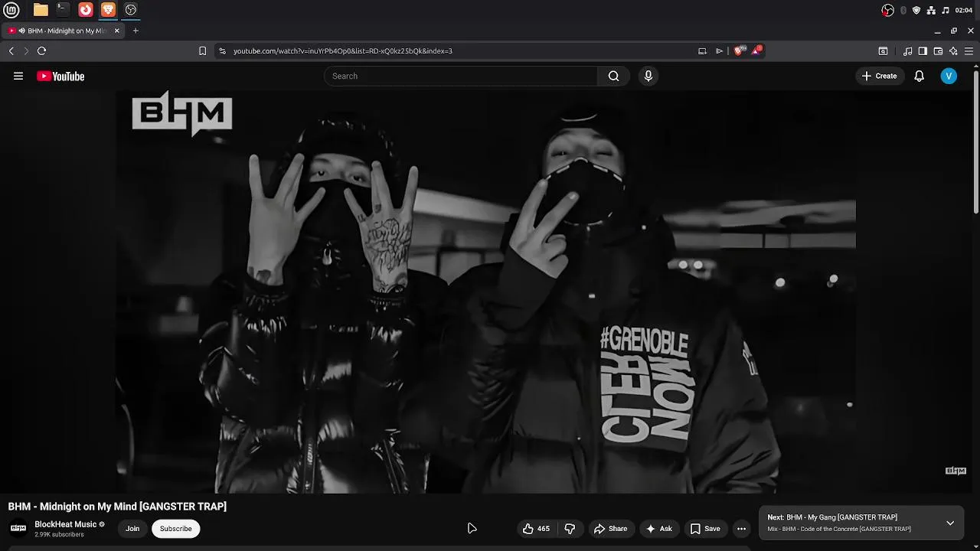Like the video with 465 likes

(x=536, y=529)
